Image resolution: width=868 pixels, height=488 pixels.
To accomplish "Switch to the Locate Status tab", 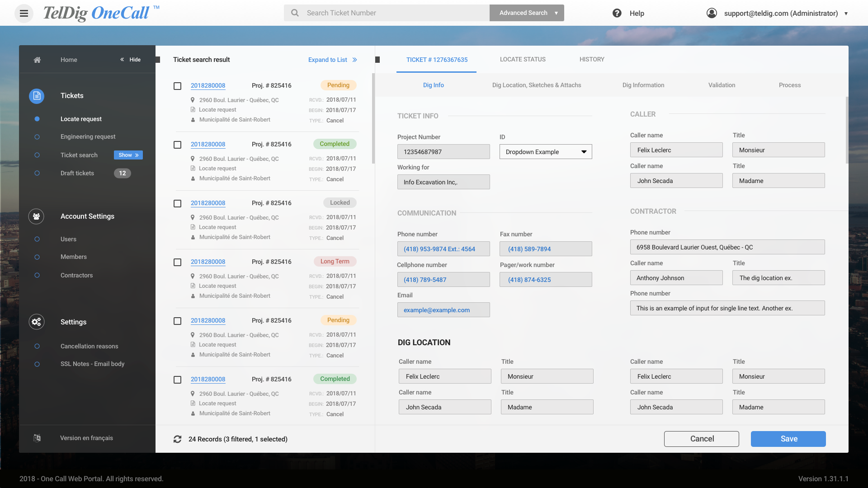I will (523, 59).
